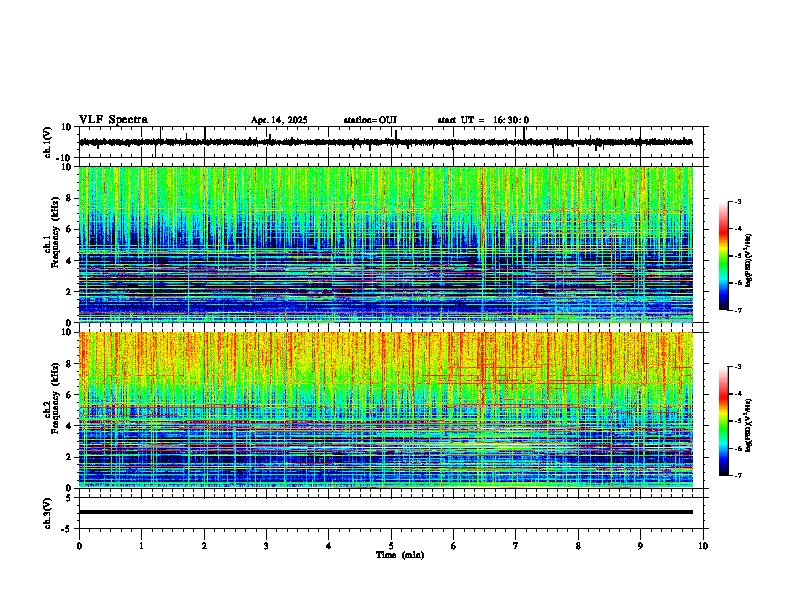This screenshot has width=792, height=612.
Task: Click the "5" tick on ch.3 voltage axis
Action: click(70, 498)
